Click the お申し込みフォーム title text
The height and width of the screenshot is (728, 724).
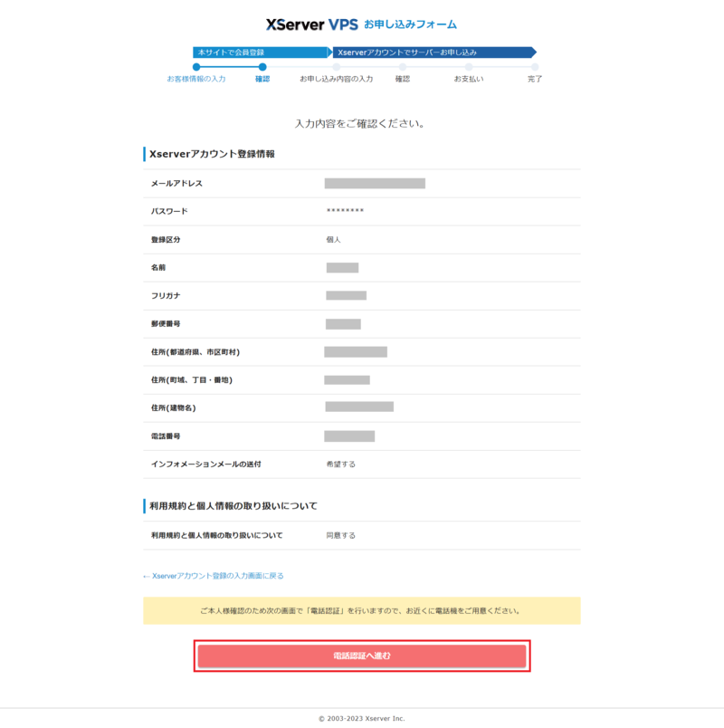pyautogui.click(x=410, y=24)
